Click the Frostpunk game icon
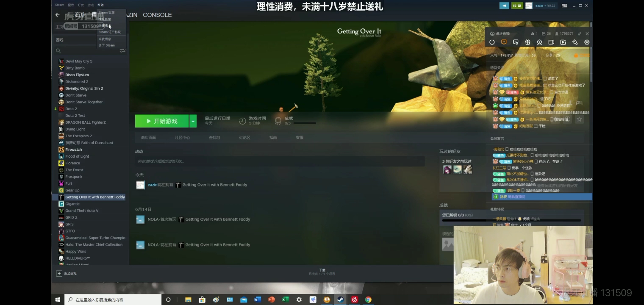The height and width of the screenshot is (305, 644). 61,177
